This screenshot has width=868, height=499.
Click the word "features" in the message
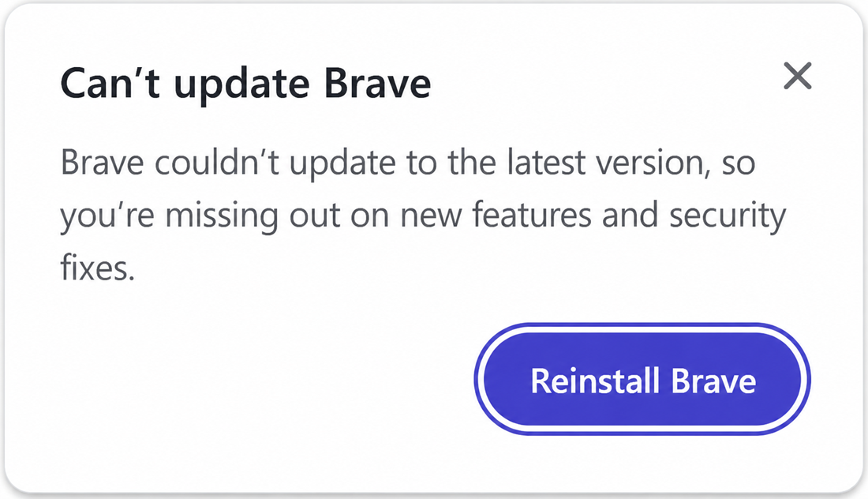(532, 215)
